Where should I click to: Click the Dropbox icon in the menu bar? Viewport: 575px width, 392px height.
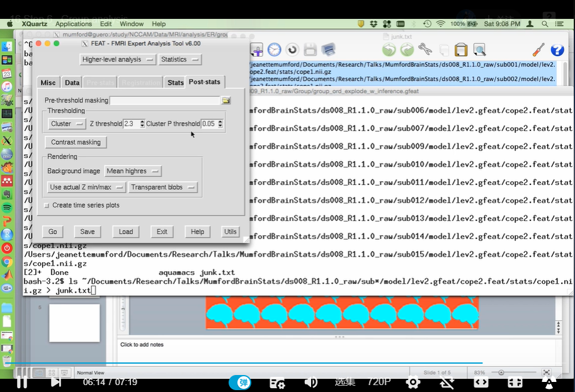(373, 24)
